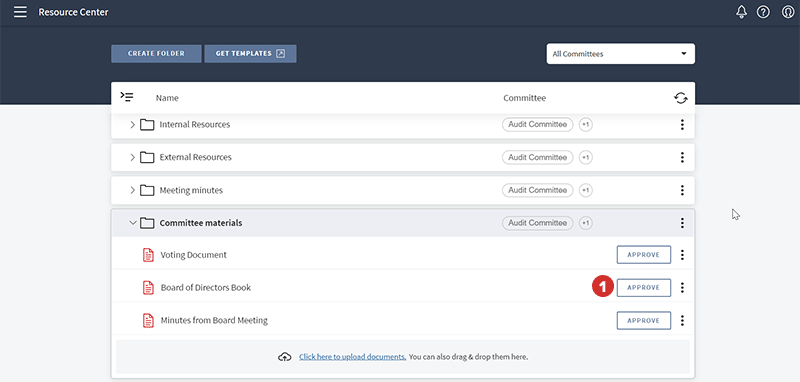
Task: Open the user profile icon
Action: [788, 12]
